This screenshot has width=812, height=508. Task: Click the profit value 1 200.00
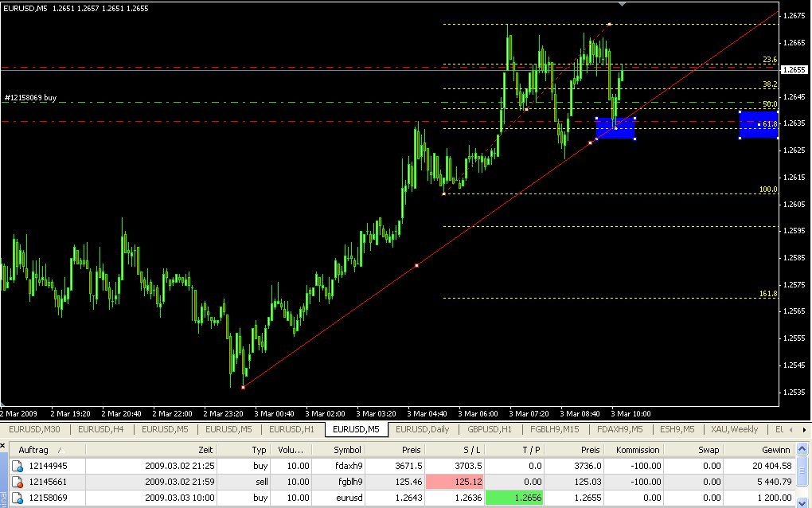(x=774, y=498)
